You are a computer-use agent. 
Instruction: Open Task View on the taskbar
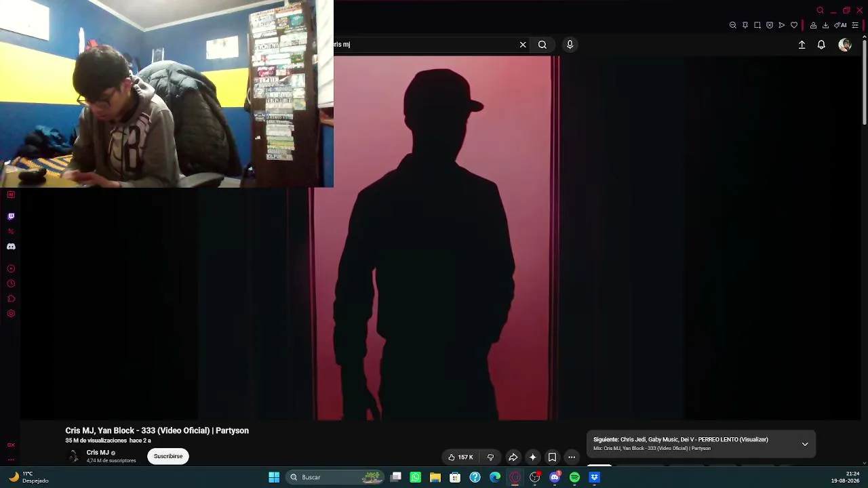tap(396, 477)
